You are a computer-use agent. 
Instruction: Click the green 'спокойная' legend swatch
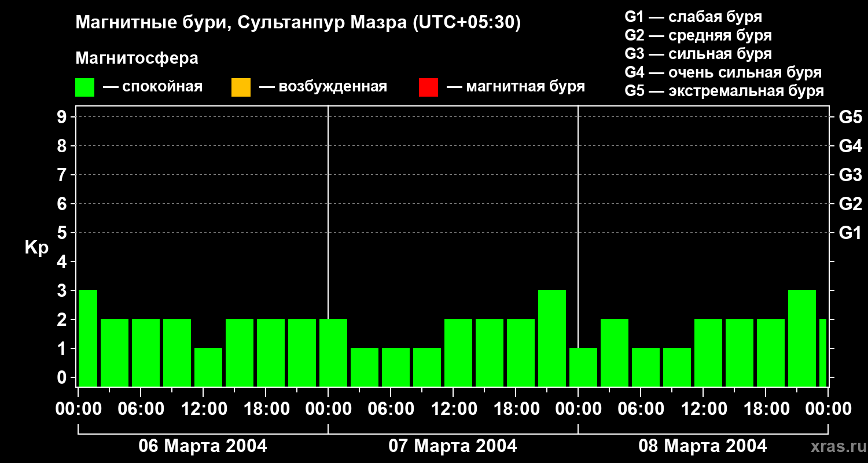[x=85, y=87]
